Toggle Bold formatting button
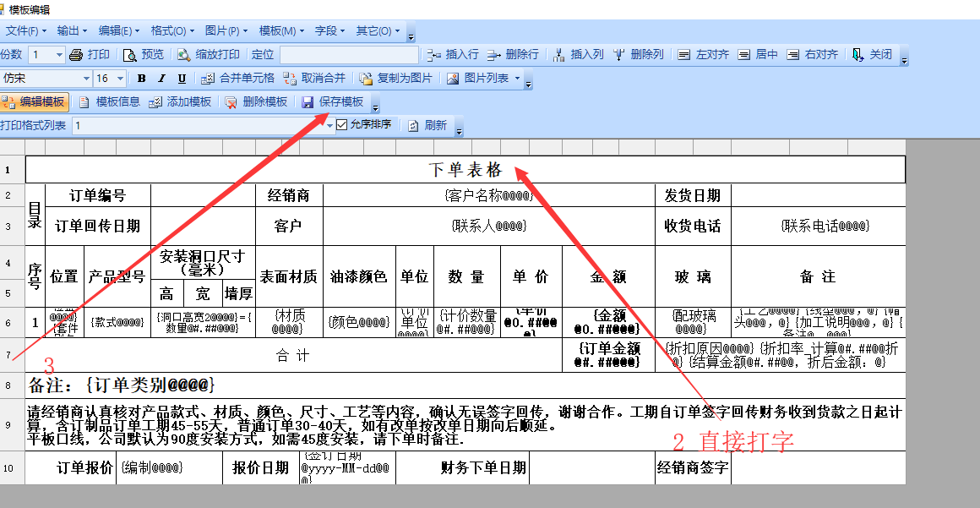 coord(141,79)
